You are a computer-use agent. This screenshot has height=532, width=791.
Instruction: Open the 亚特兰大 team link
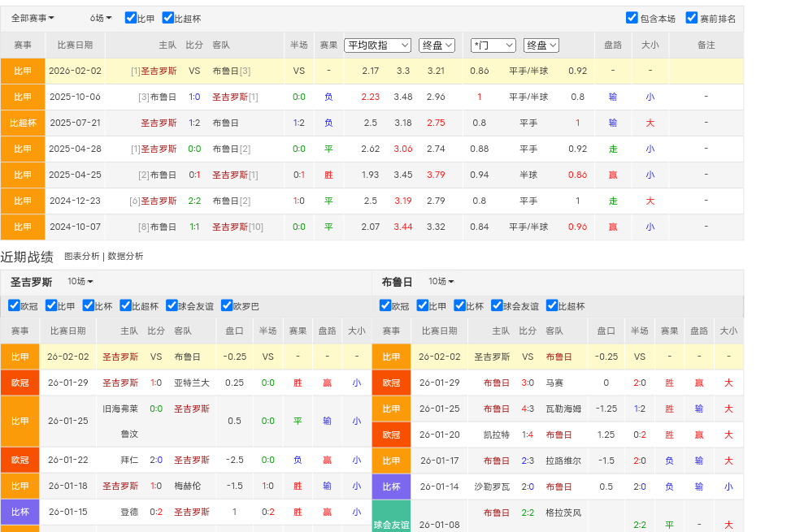[x=192, y=383]
